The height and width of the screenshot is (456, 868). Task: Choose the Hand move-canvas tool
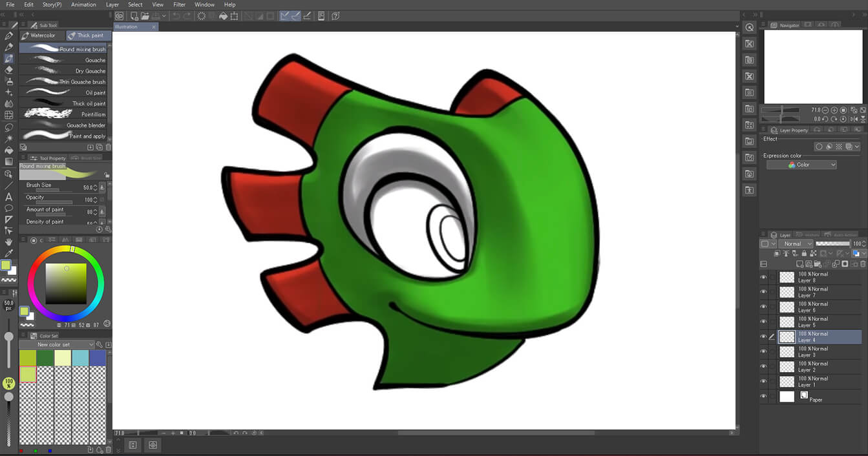[x=9, y=242]
